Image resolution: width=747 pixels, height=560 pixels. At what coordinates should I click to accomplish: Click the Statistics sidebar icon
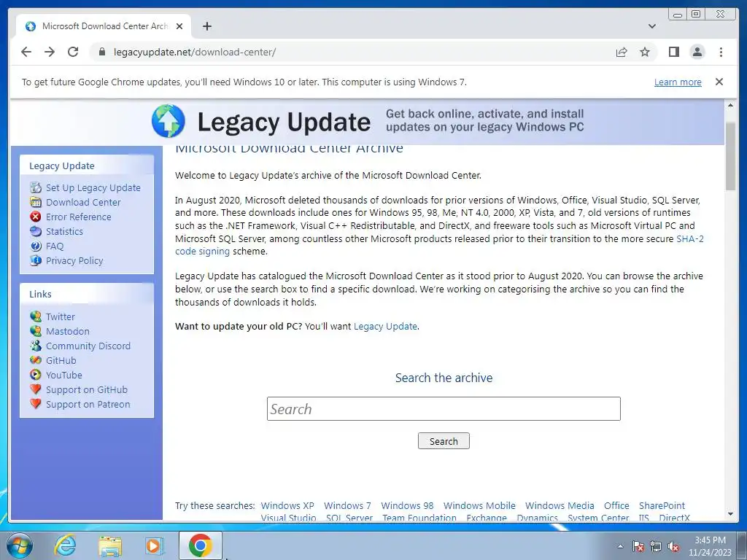pyautogui.click(x=36, y=231)
